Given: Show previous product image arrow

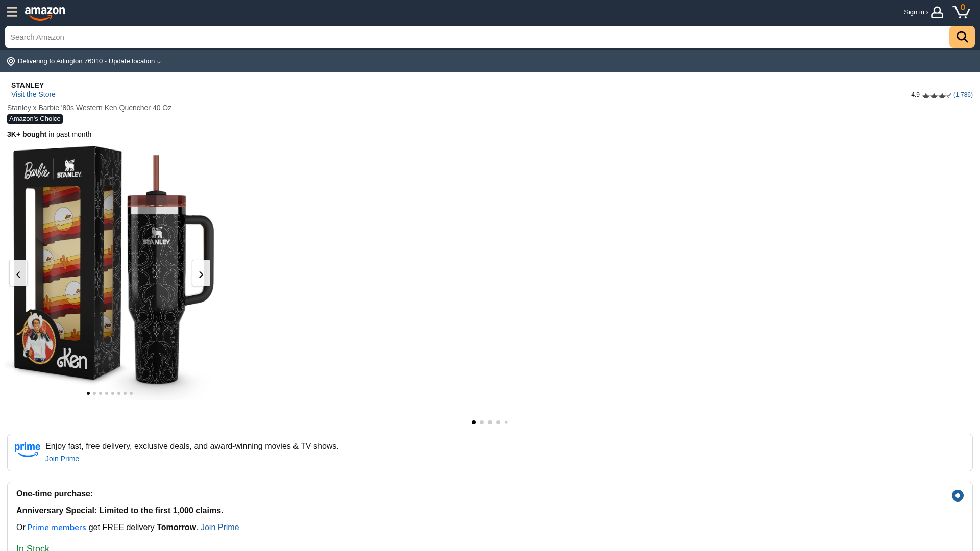Looking at the screenshot, I should coord(18,273).
